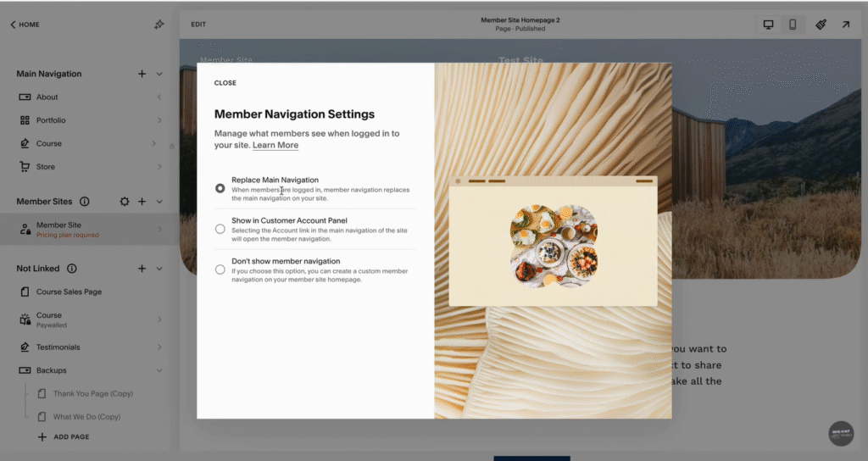Switch to mobile preview

point(793,25)
